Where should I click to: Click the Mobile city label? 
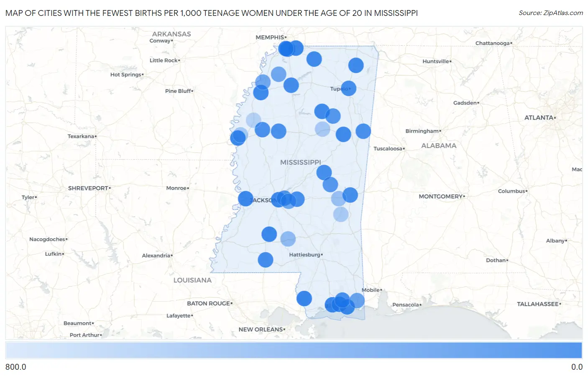point(371,290)
